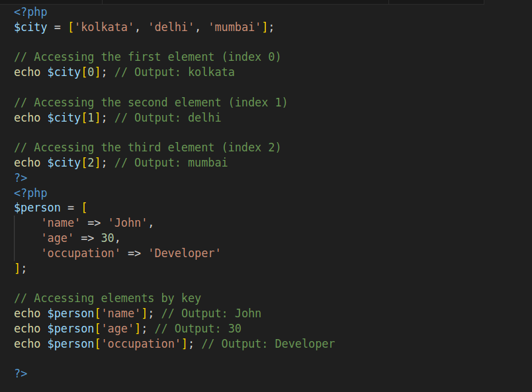532x392 pixels.
Task: Click the 'mumbai' string in $city array
Action: (x=234, y=27)
